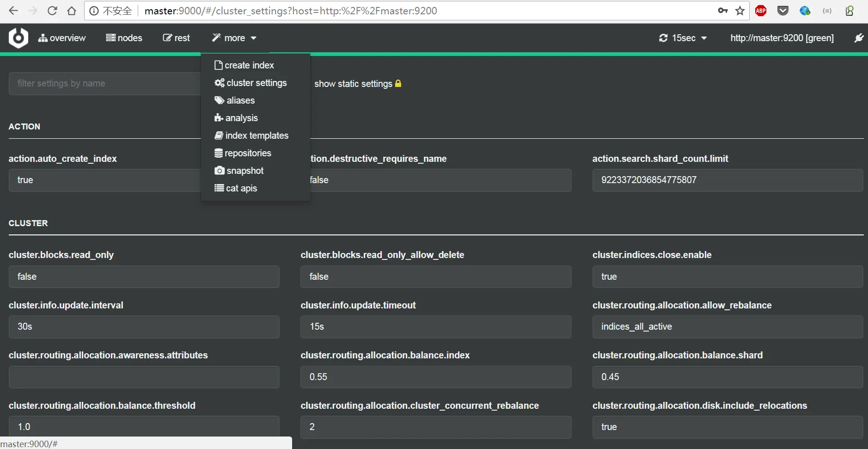Edit cluster.blocks.read_only value field
The image size is (868, 449).
pos(144,277)
